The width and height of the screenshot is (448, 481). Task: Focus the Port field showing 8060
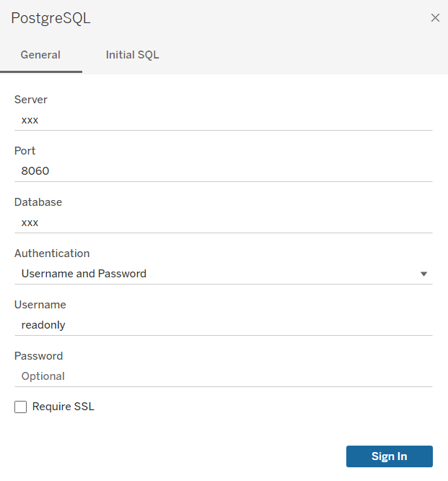coord(223,172)
